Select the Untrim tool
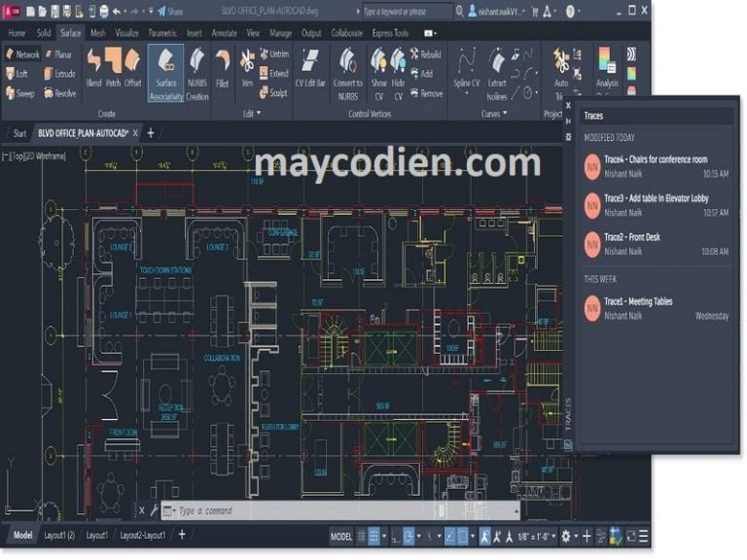747x560 pixels. [274, 53]
